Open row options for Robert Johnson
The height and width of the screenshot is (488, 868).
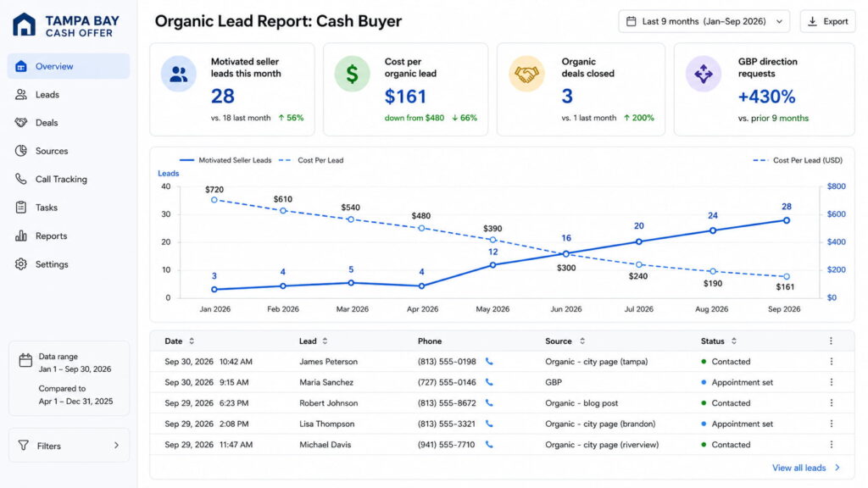coord(831,403)
